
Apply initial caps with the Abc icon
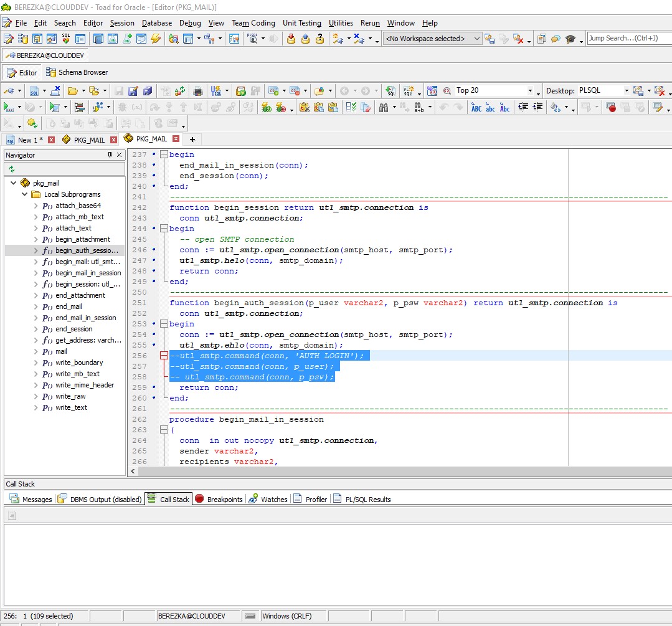click(505, 107)
